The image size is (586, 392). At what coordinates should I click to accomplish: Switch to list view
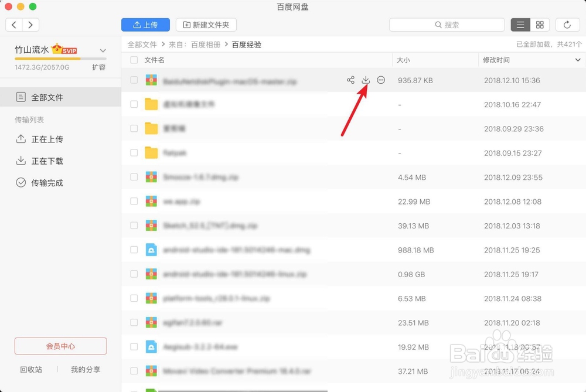click(x=520, y=25)
